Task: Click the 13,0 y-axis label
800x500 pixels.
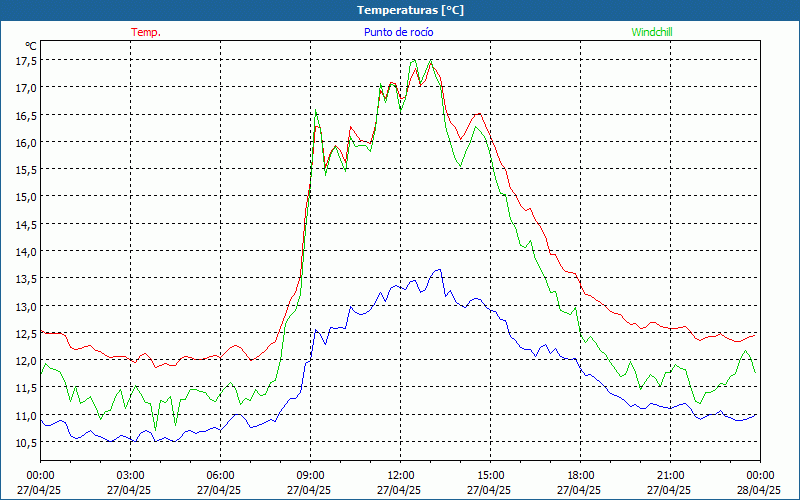Action: 26,306
